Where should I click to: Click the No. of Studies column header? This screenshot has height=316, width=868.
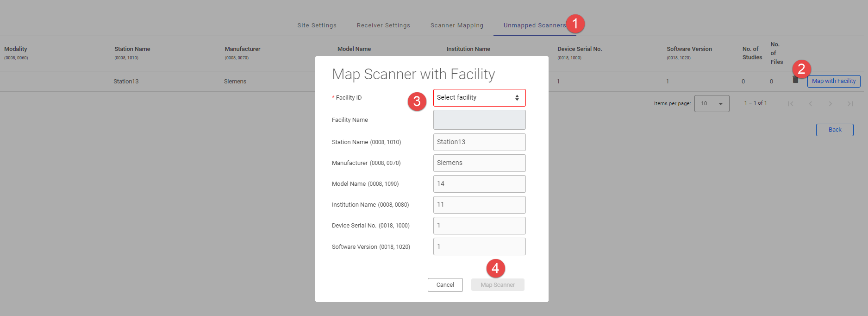[752, 53]
